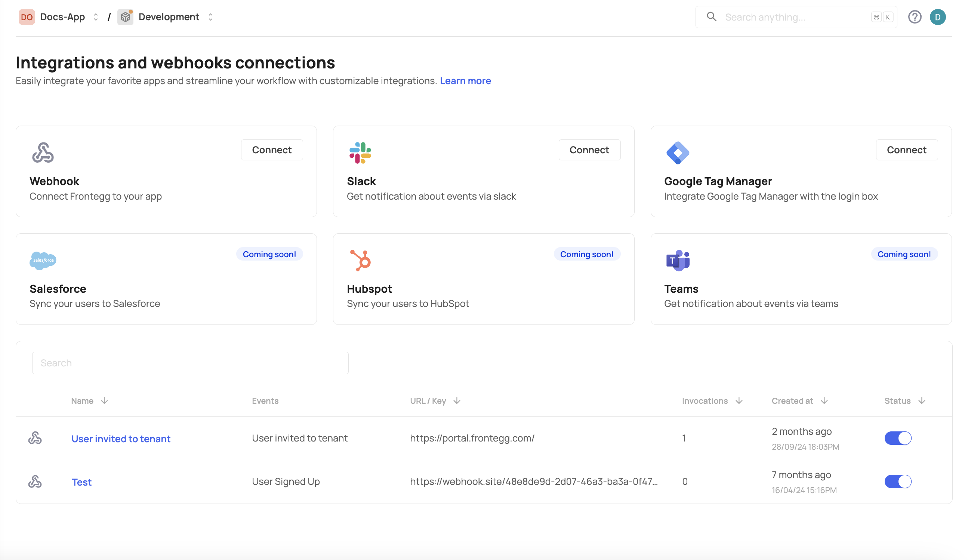Image resolution: width=968 pixels, height=560 pixels.
Task: Click the help question mark icon
Action: (x=915, y=17)
